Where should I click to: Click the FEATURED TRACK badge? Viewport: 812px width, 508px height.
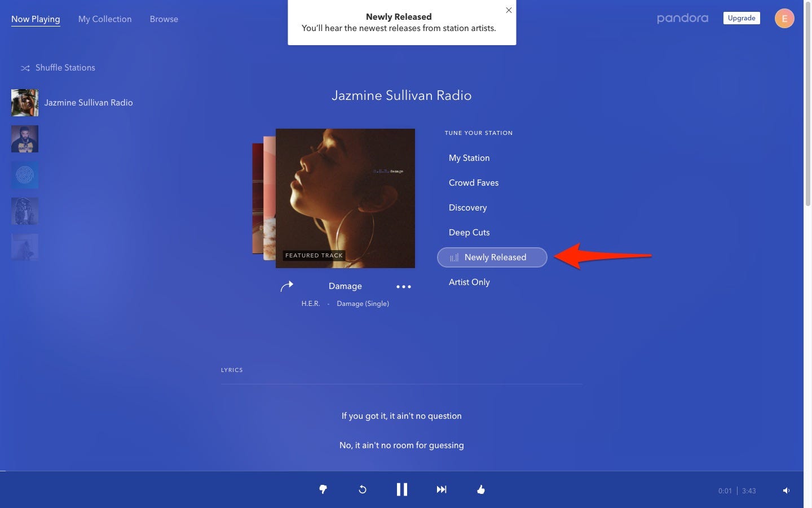314,255
